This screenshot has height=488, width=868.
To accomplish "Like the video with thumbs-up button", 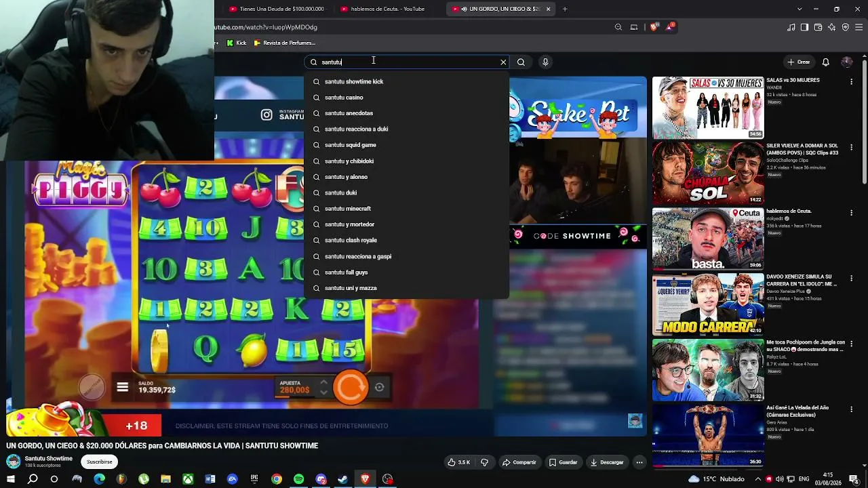I will [458, 462].
